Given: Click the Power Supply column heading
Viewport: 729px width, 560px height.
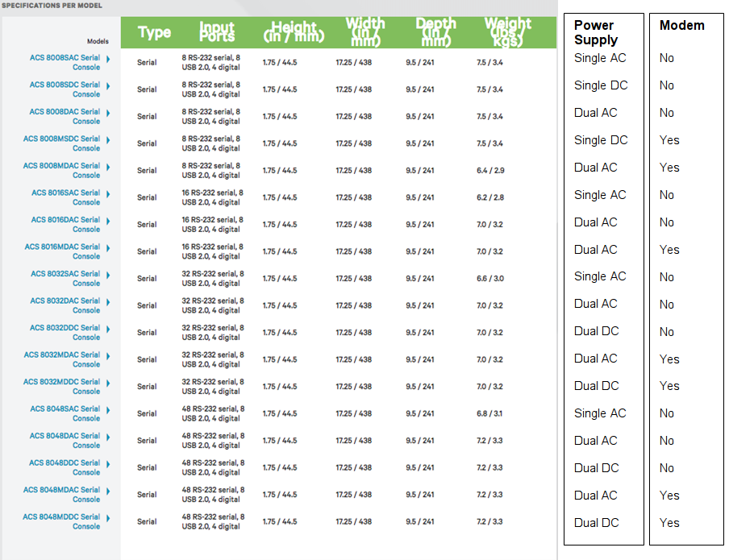Looking at the screenshot, I should point(596,32).
